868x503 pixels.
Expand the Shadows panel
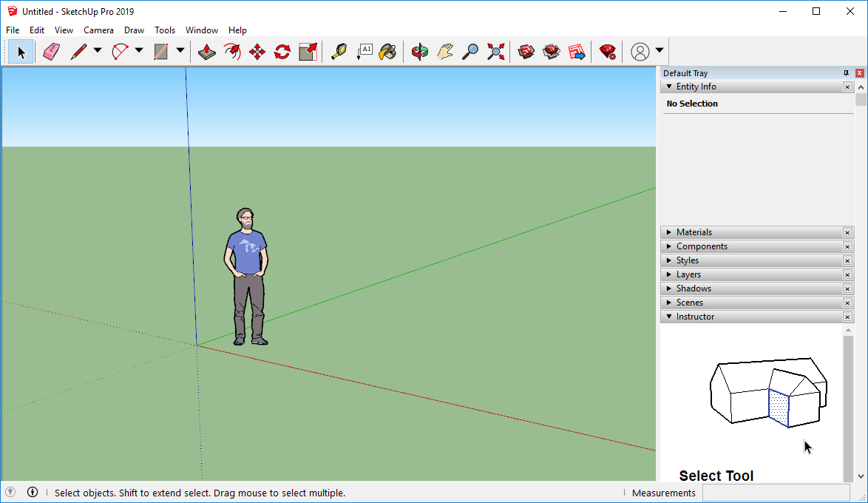pos(669,288)
